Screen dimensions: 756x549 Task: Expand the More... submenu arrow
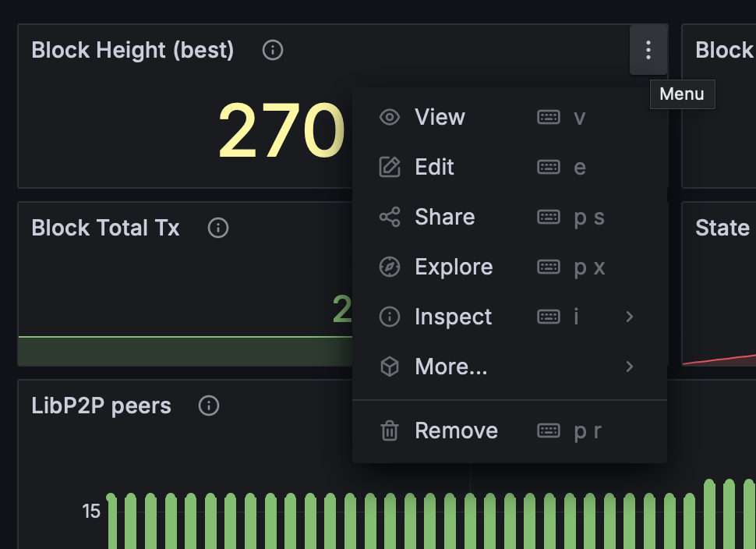pyautogui.click(x=629, y=367)
